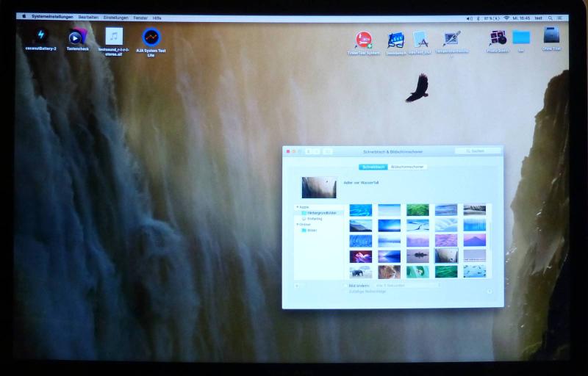588x376 pixels.
Task: Select the red TinkerTool System desktop icon
Action: point(363,40)
